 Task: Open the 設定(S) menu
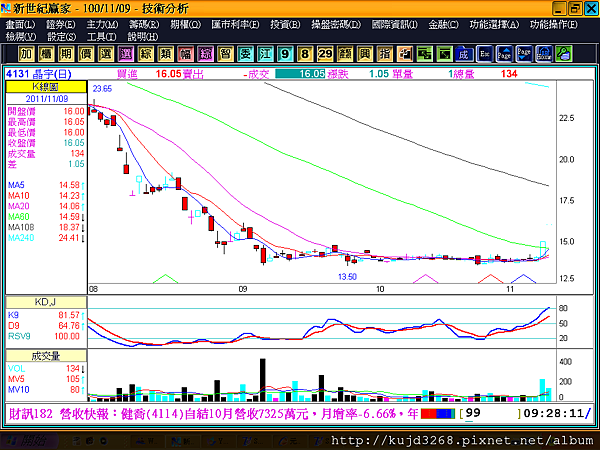coord(62,37)
